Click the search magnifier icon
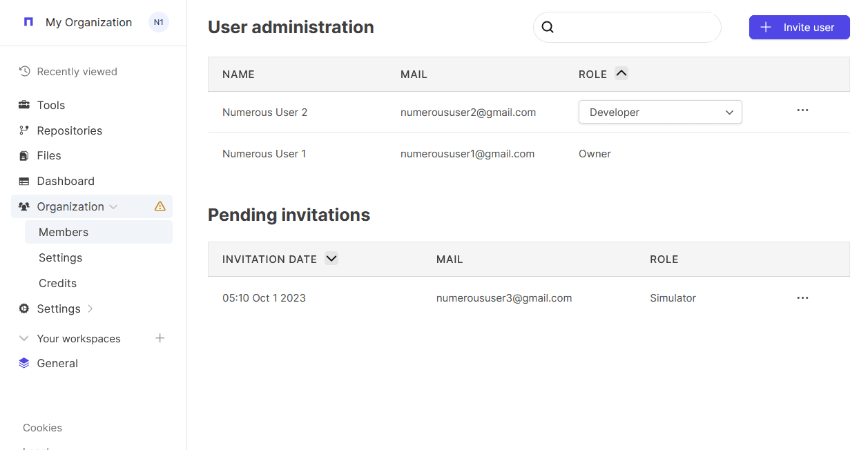Viewport: 868px width, 450px height. coord(548,28)
